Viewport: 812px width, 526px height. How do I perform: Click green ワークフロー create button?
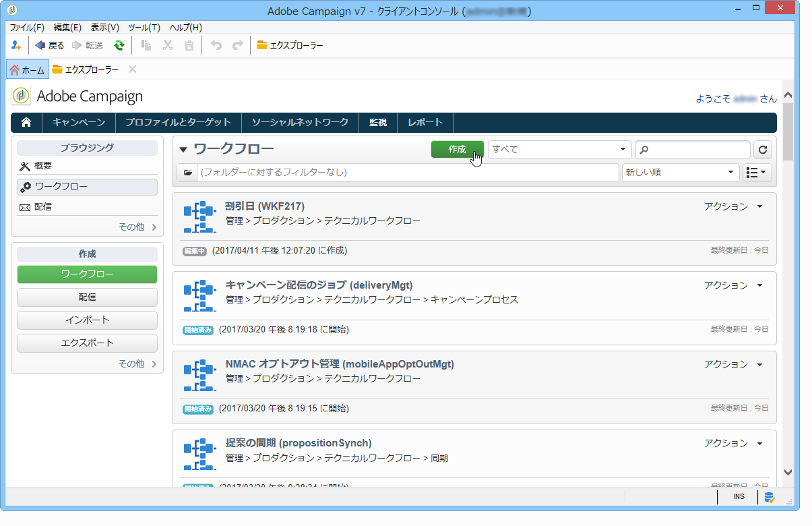[x=87, y=274]
